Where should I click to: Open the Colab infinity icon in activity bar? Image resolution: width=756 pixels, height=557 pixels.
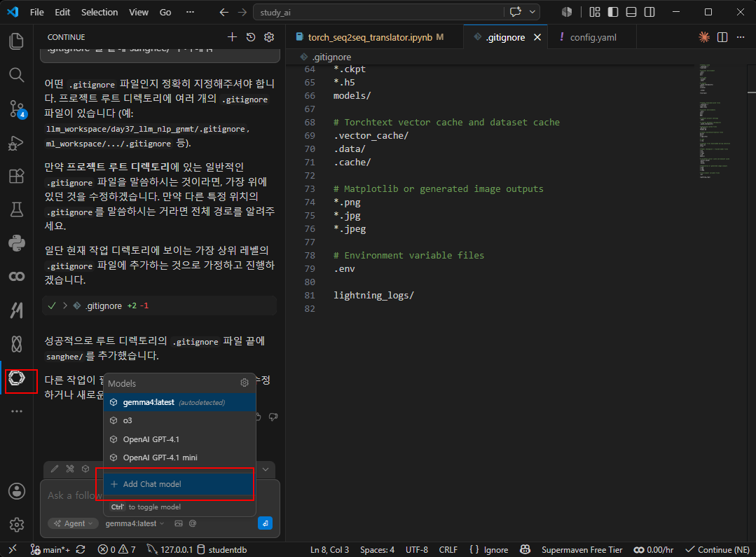[16, 276]
